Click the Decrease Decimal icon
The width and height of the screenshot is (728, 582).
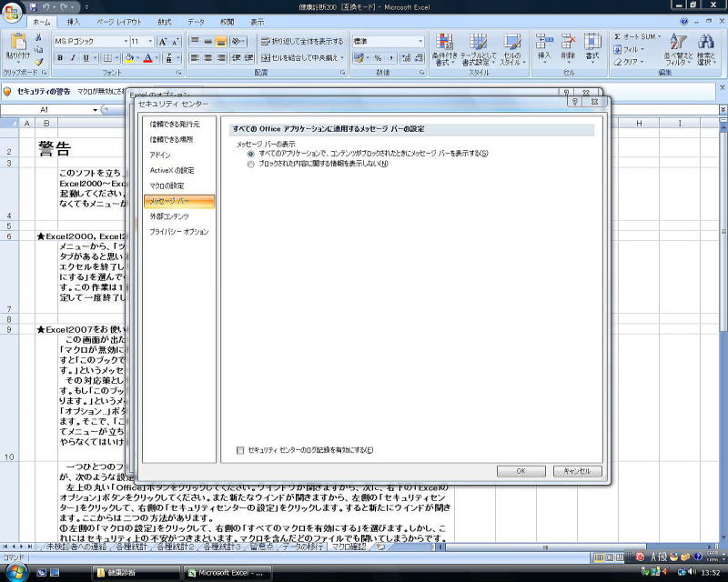click(x=419, y=58)
